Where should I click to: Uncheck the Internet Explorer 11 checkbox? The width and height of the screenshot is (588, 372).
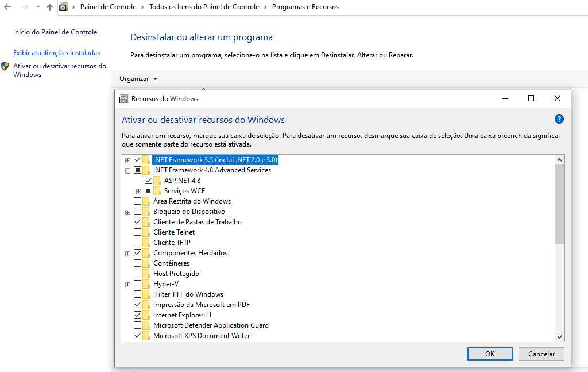pyautogui.click(x=138, y=315)
